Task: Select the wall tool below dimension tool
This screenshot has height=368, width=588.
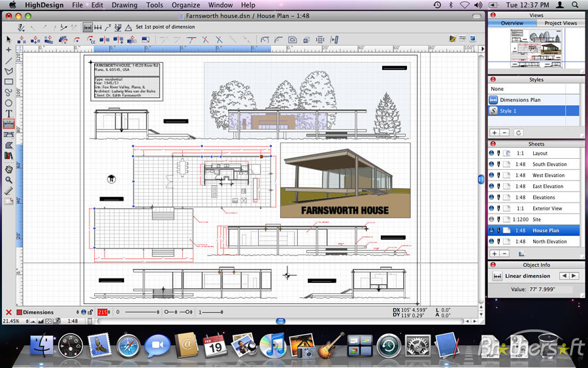Action: (8, 134)
